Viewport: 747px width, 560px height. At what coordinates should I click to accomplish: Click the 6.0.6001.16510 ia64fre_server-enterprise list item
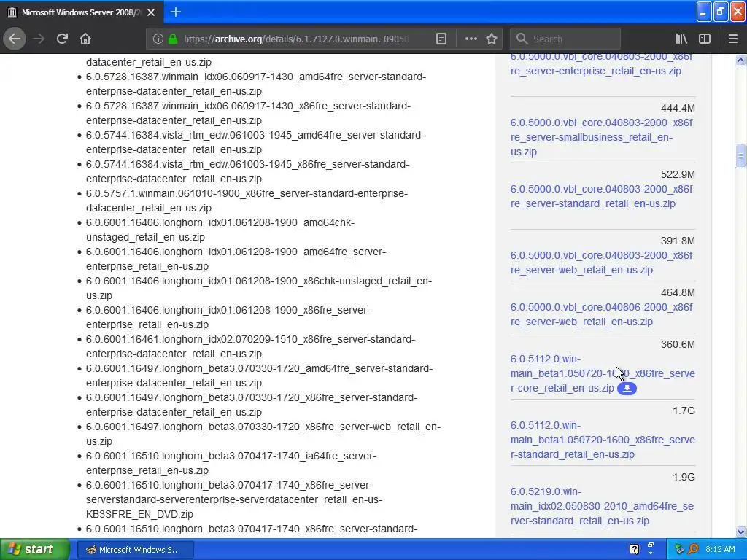tap(231, 463)
